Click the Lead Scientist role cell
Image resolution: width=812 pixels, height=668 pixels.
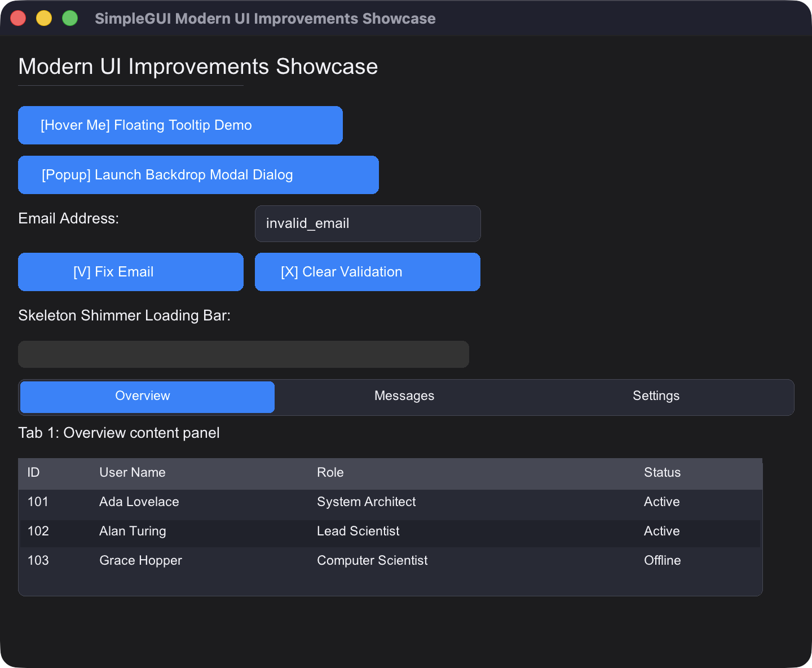pyautogui.click(x=358, y=531)
